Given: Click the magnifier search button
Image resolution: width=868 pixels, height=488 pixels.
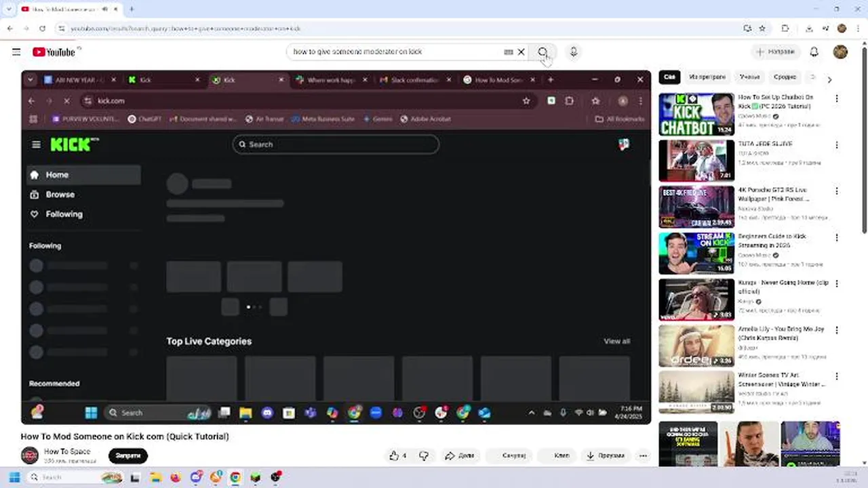Looking at the screenshot, I should click(542, 52).
